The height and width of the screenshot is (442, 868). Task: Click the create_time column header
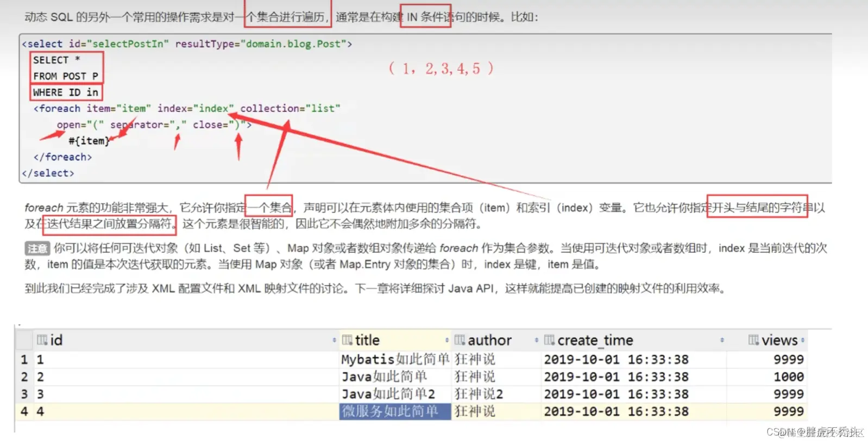point(633,340)
